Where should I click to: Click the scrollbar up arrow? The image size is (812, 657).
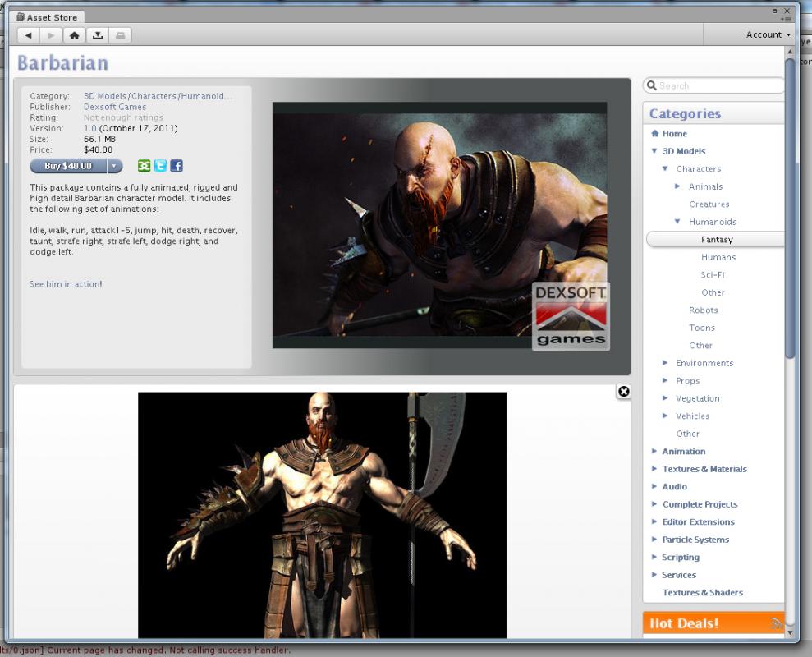(x=790, y=52)
